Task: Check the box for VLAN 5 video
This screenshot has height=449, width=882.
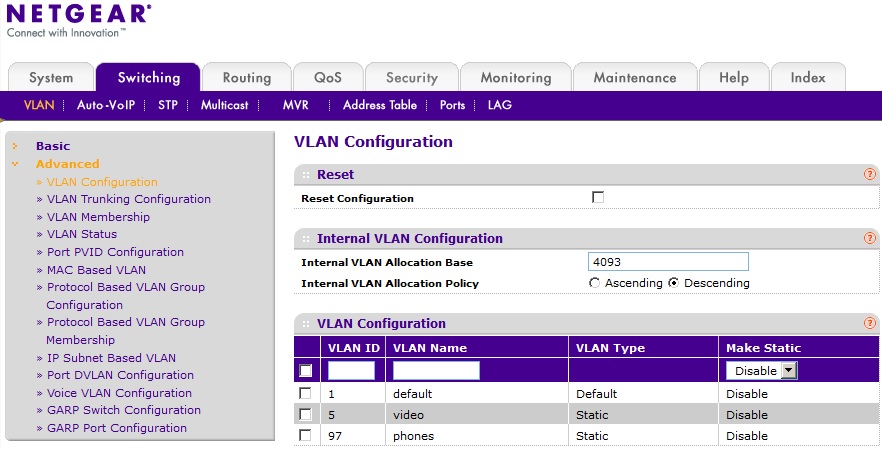Action: coord(305,415)
